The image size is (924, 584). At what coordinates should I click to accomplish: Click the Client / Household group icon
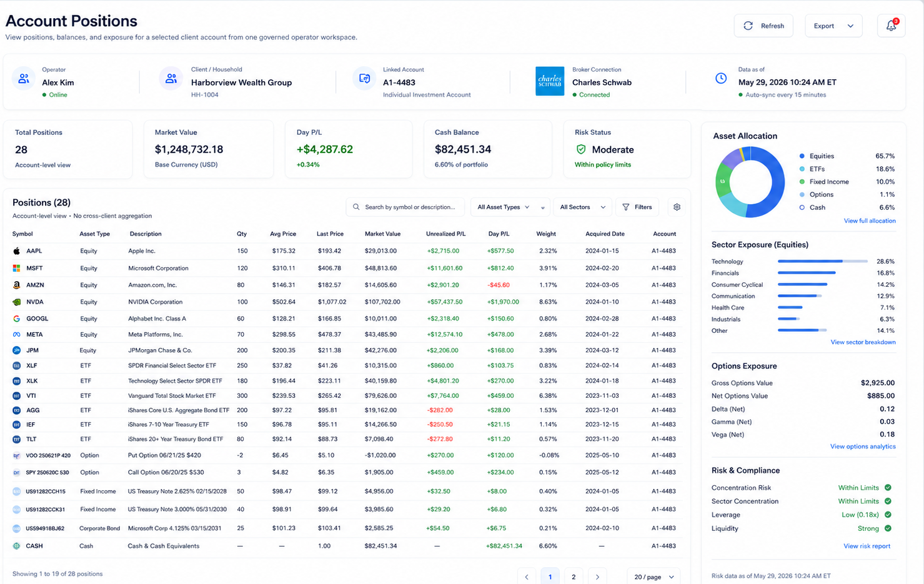[x=171, y=79]
